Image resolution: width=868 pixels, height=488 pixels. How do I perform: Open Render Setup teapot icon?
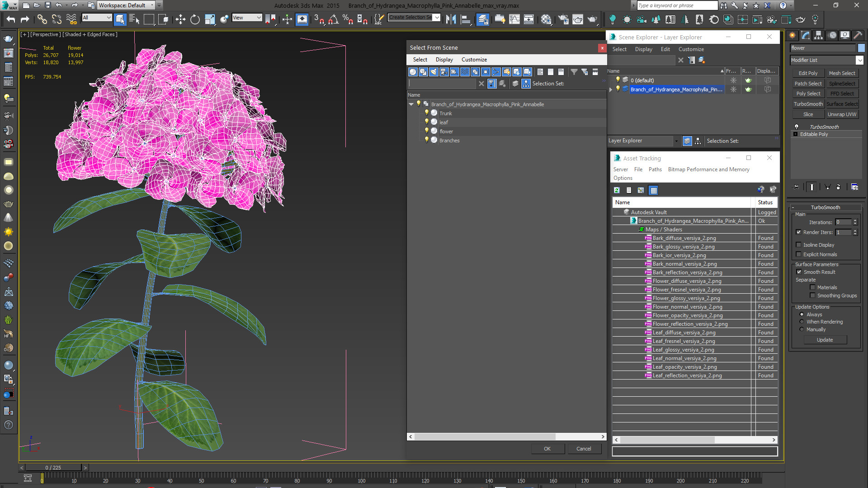click(563, 19)
